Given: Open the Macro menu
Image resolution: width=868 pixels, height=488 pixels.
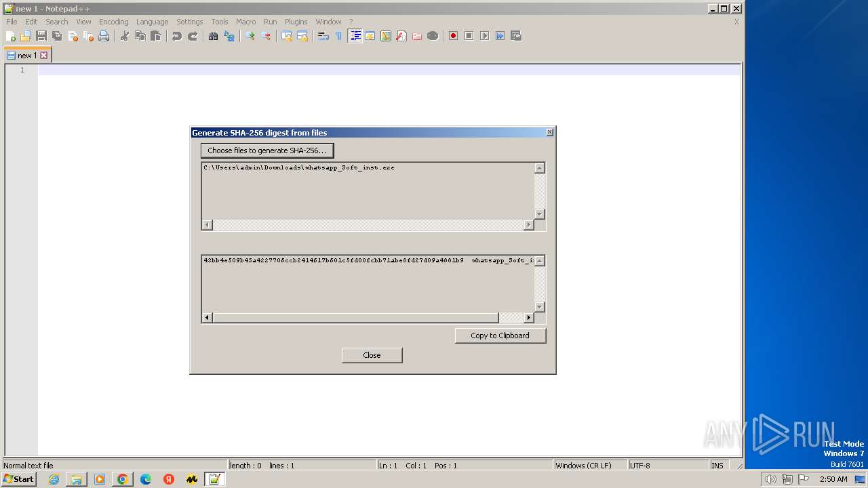Looking at the screenshot, I should click(245, 22).
